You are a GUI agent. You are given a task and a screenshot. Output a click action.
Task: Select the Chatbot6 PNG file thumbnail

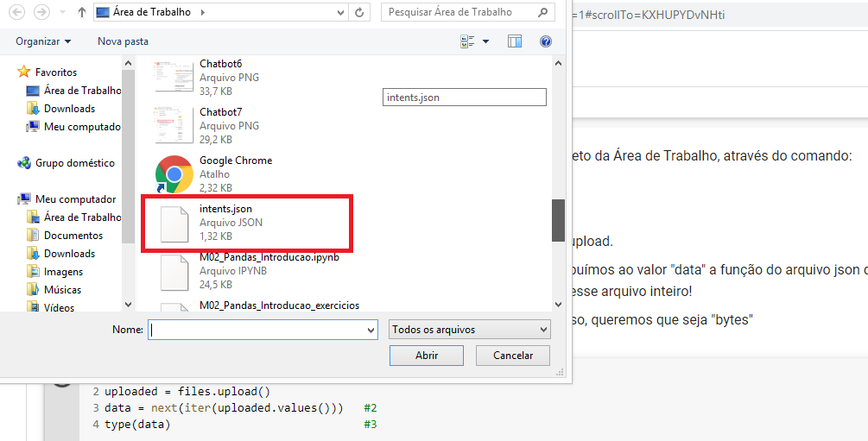(x=174, y=78)
